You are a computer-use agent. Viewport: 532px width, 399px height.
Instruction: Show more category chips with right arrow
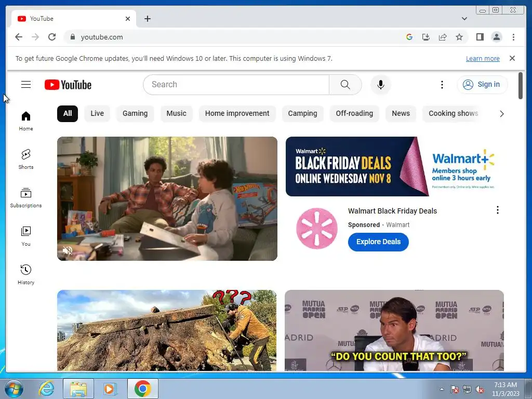pyautogui.click(x=501, y=114)
